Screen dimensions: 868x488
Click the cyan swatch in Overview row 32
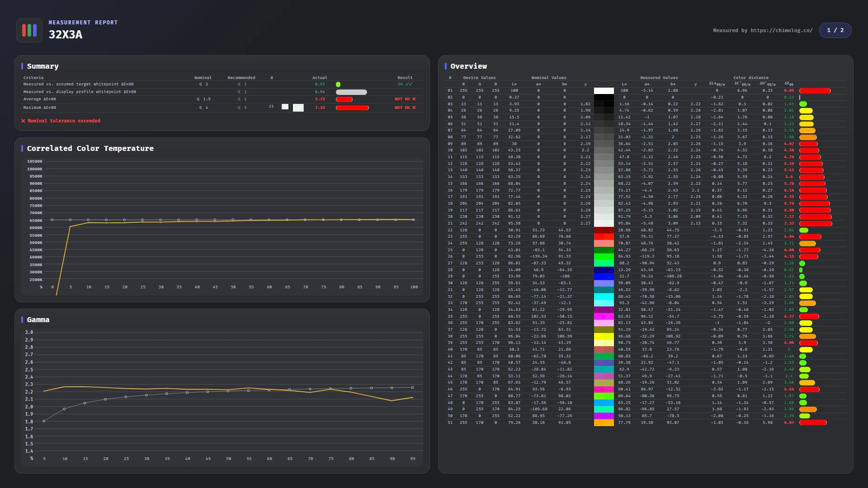pyautogui.click(x=604, y=296)
